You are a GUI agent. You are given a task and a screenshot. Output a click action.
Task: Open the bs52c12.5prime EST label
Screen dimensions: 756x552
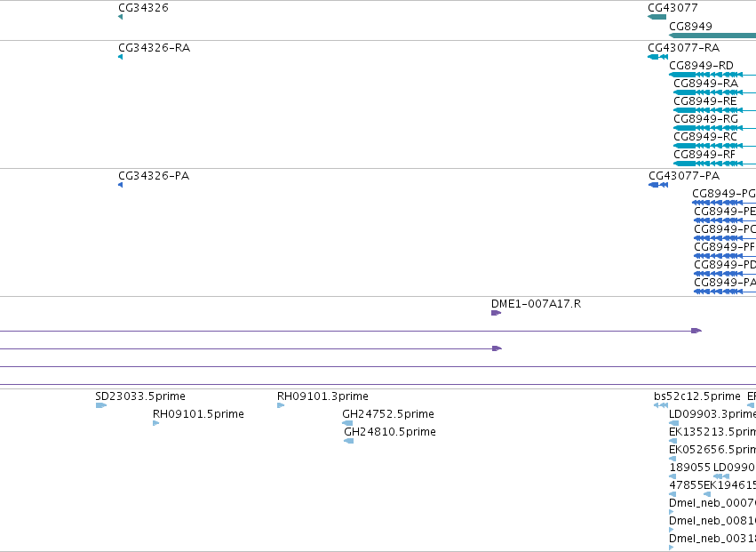point(697,396)
